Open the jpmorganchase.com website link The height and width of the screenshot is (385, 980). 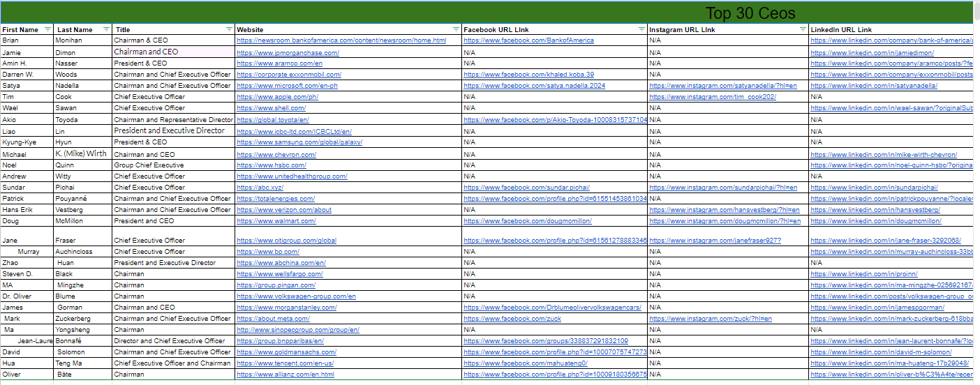pos(288,52)
